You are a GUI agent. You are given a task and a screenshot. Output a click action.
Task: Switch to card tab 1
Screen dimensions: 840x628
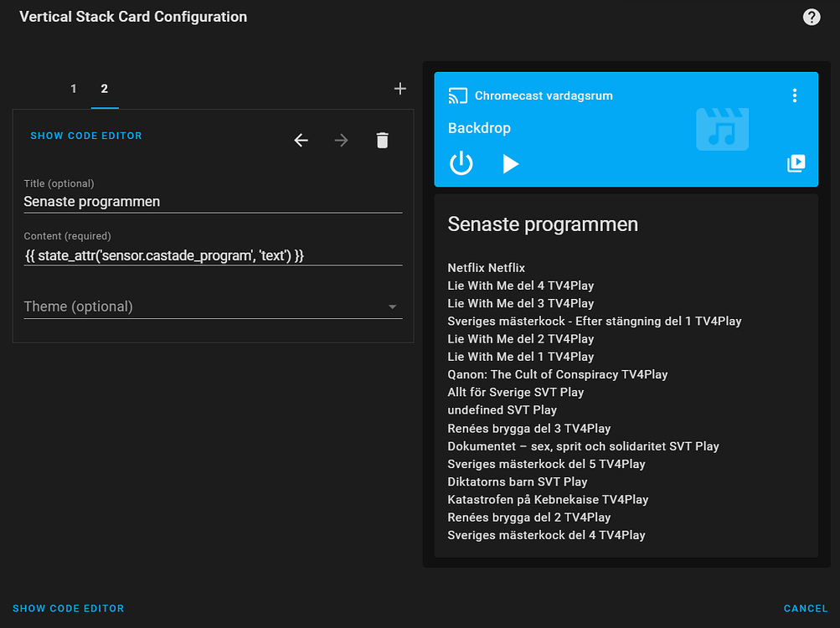[74, 89]
